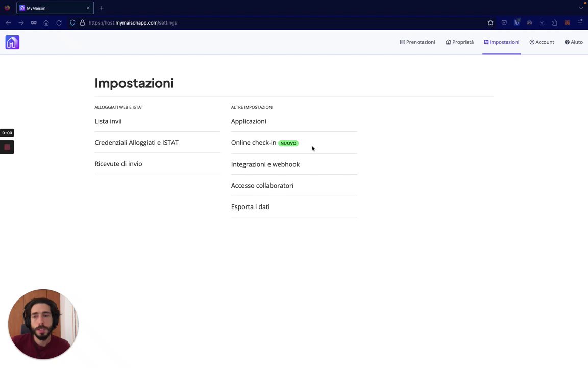Click the browser forward arrow
Image resolution: width=588 pixels, height=368 pixels.
point(21,23)
